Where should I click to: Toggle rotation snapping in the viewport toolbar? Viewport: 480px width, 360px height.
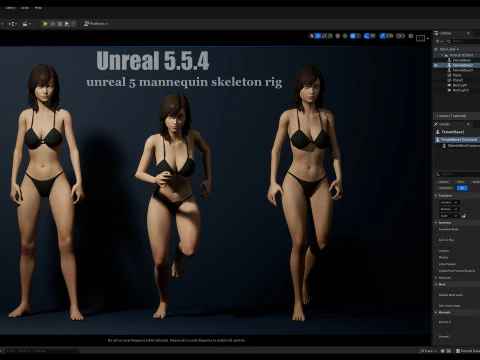[x=367, y=36]
